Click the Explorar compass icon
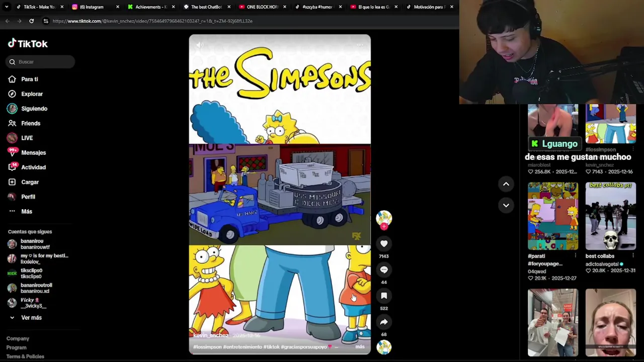The image size is (644, 362). (x=12, y=94)
